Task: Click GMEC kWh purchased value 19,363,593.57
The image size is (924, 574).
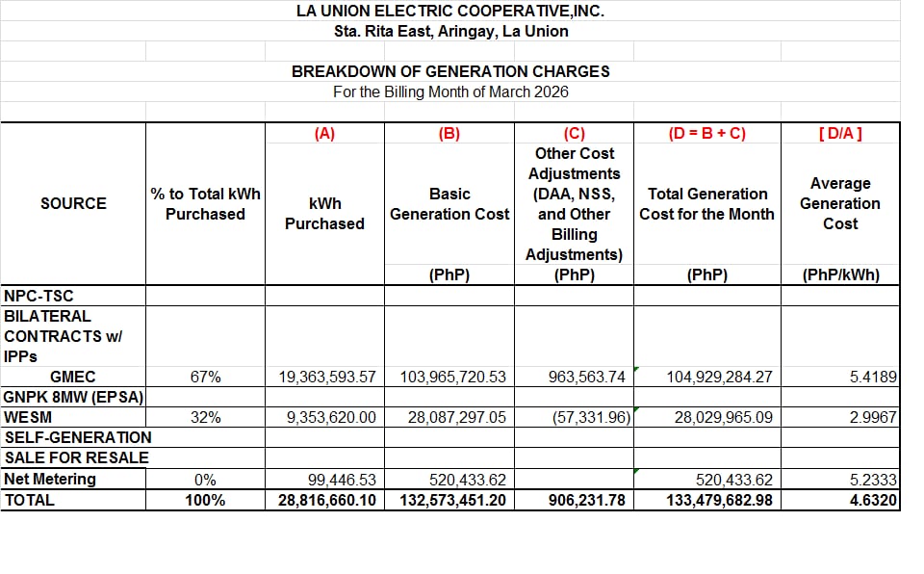Action: point(327,378)
